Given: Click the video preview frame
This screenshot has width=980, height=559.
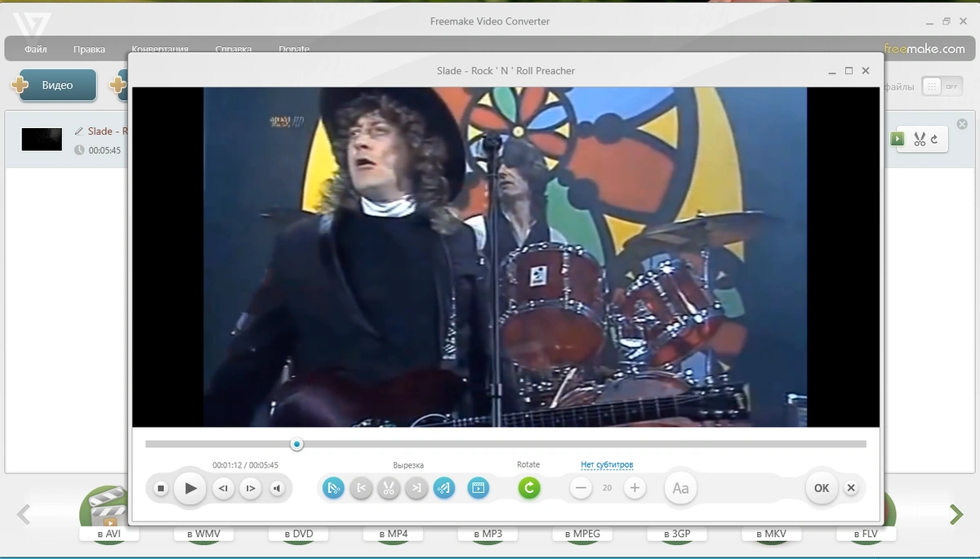Looking at the screenshot, I should [506, 257].
